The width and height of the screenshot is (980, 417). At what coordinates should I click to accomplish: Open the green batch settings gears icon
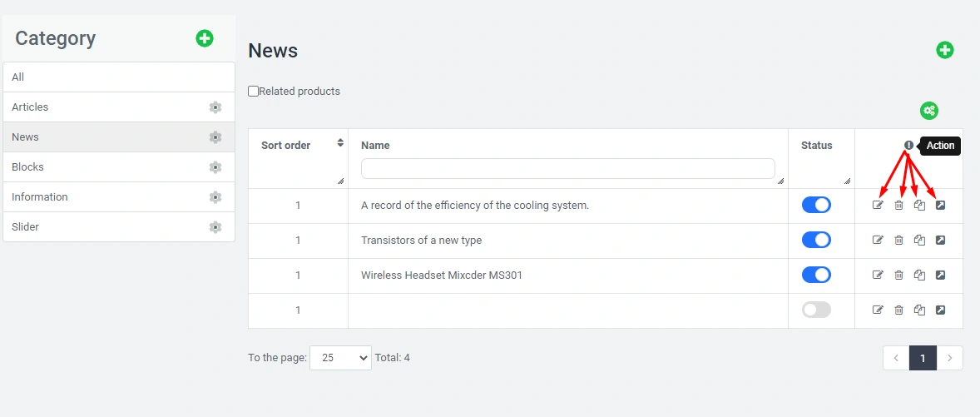click(x=929, y=111)
